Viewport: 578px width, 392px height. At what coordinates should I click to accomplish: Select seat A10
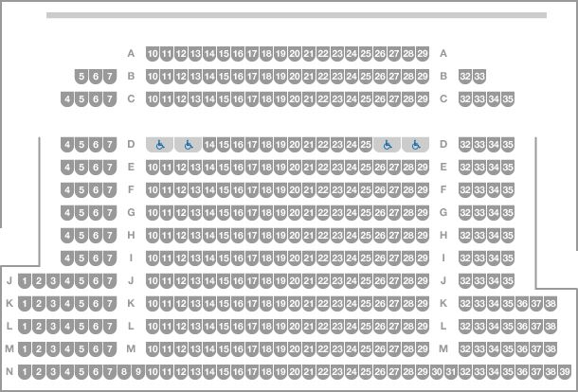(153, 54)
